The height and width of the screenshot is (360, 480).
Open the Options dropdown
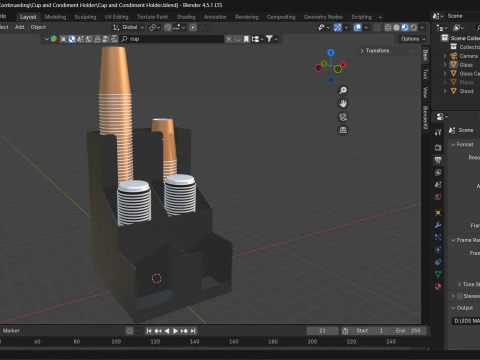coord(413,39)
